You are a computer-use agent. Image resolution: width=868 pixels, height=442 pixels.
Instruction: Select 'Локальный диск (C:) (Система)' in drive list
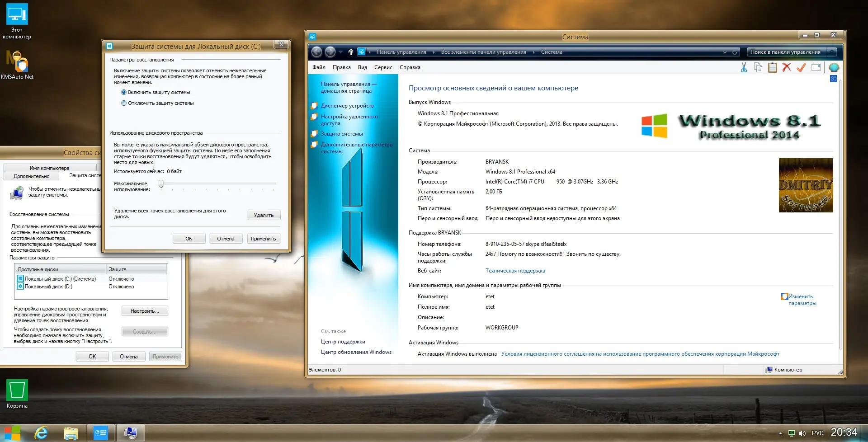[x=92, y=279]
